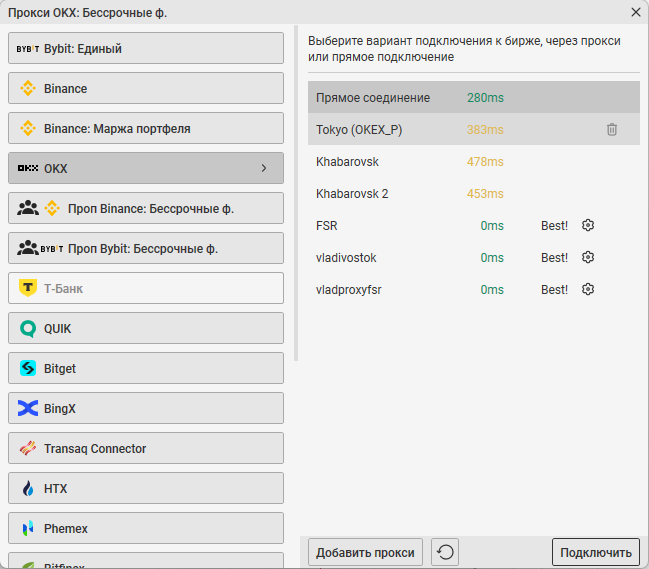Click the refresh ping icon button

[445, 552]
